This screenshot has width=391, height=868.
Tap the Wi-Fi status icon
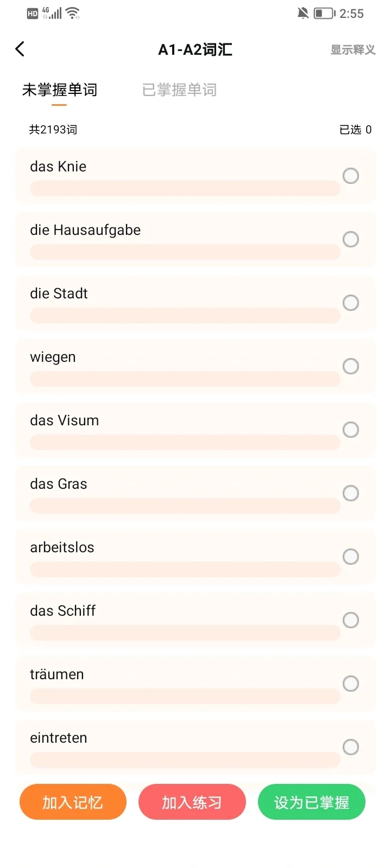[73, 13]
